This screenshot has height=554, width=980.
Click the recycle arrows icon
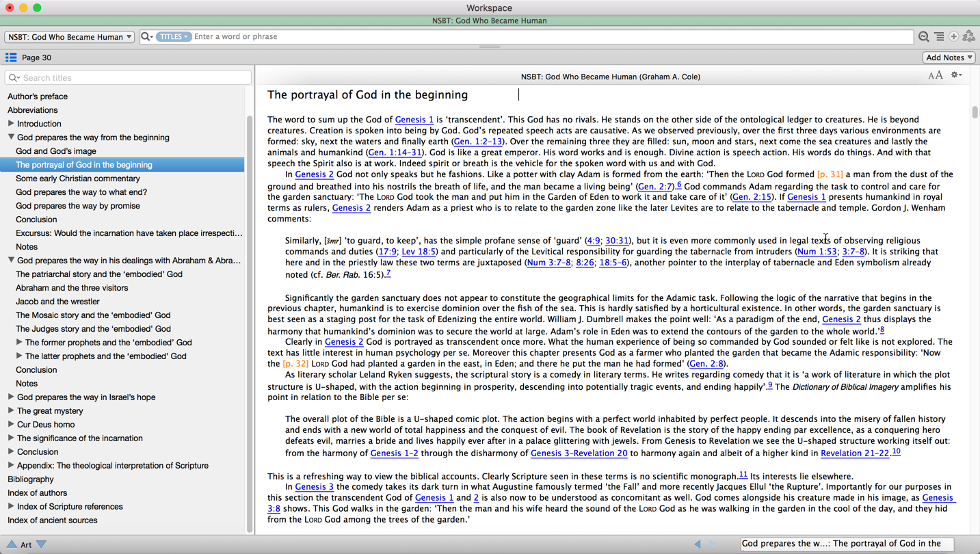point(968,37)
